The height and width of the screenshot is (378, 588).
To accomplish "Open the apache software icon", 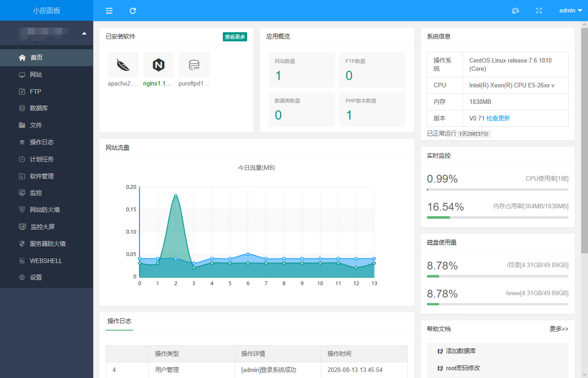I will [x=123, y=65].
